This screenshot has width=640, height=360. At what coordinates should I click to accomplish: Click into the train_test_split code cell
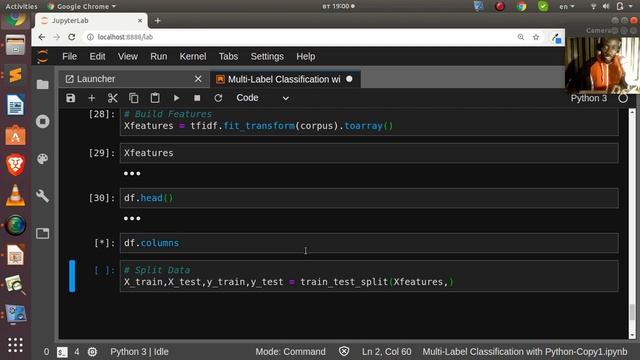click(369, 276)
